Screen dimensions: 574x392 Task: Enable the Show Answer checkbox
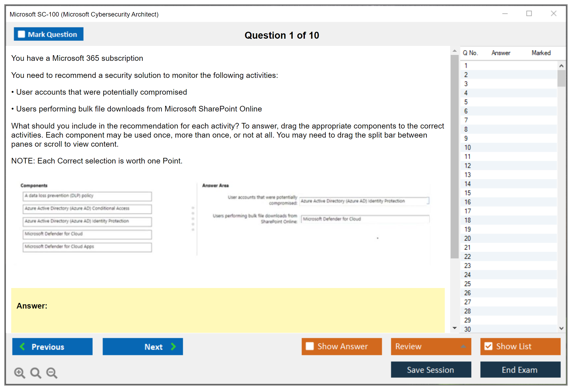coord(310,346)
